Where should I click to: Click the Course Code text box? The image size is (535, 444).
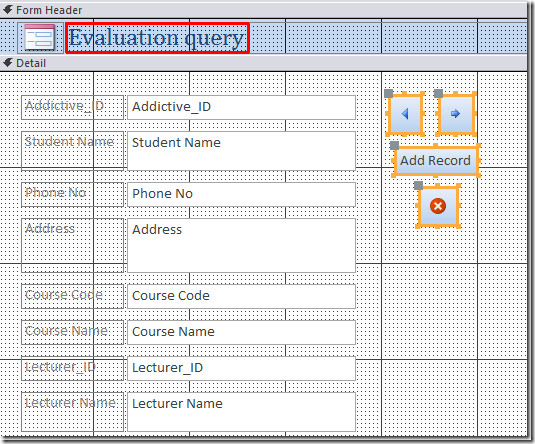pos(241,297)
